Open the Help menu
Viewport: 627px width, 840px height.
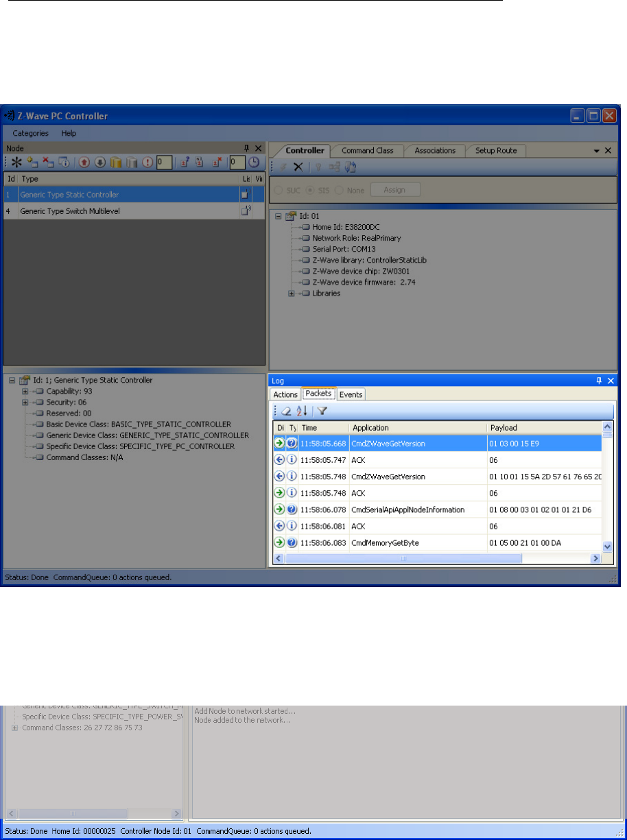pos(69,133)
